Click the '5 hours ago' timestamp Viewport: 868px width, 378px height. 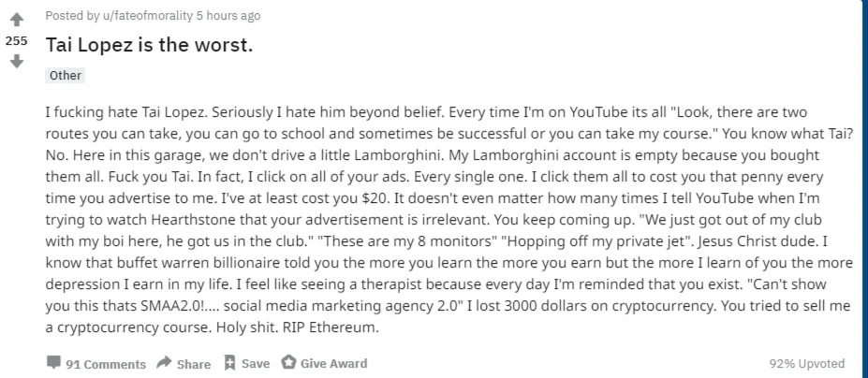tap(228, 16)
